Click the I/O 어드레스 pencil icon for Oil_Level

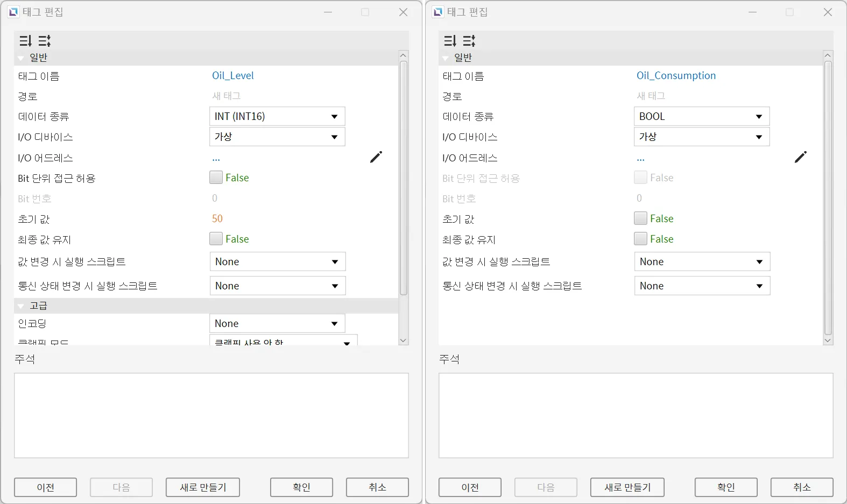[x=376, y=157]
